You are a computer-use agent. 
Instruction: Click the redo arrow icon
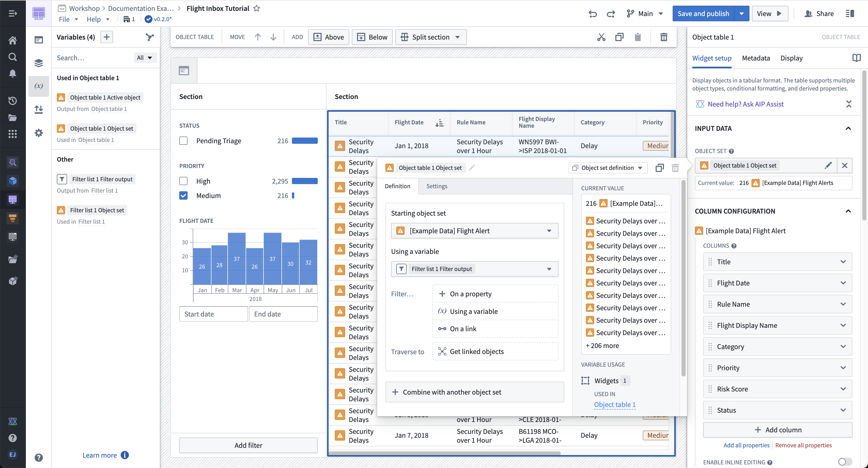pyautogui.click(x=610, y=13)
